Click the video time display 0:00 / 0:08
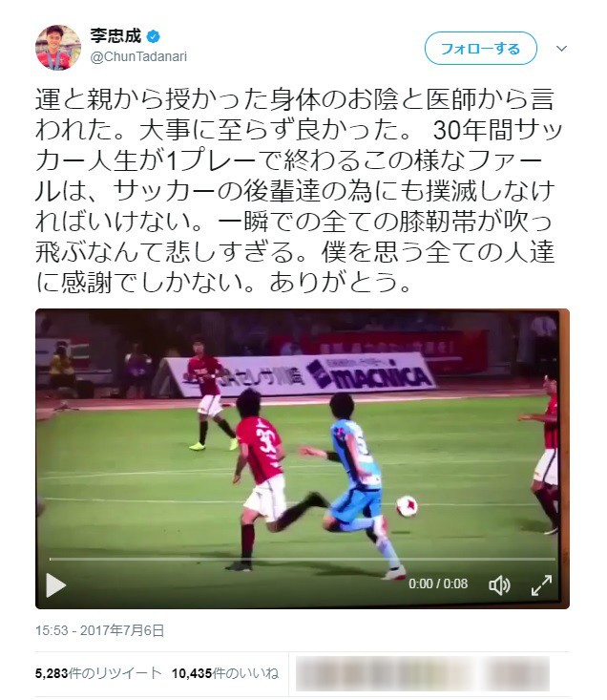 (x=438, y=583)
